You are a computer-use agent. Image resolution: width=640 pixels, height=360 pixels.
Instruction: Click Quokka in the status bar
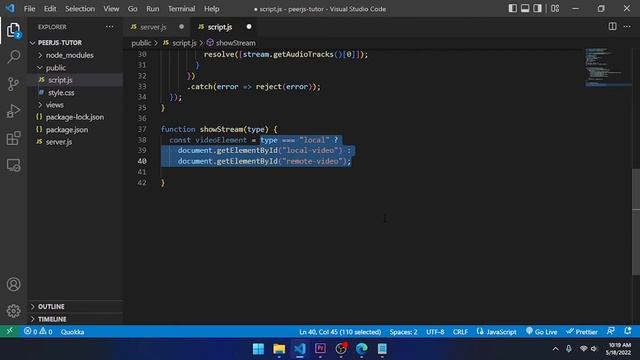point(72,332)
